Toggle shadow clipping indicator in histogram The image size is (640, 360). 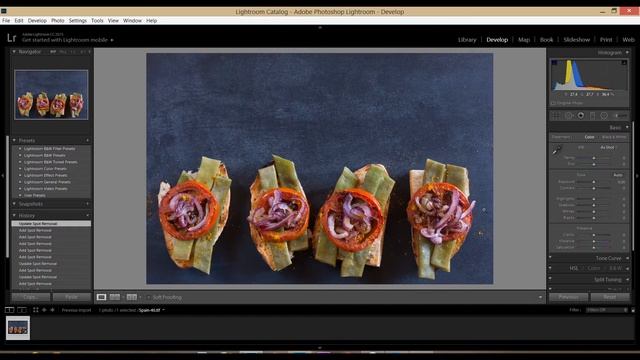pos(554,62)
